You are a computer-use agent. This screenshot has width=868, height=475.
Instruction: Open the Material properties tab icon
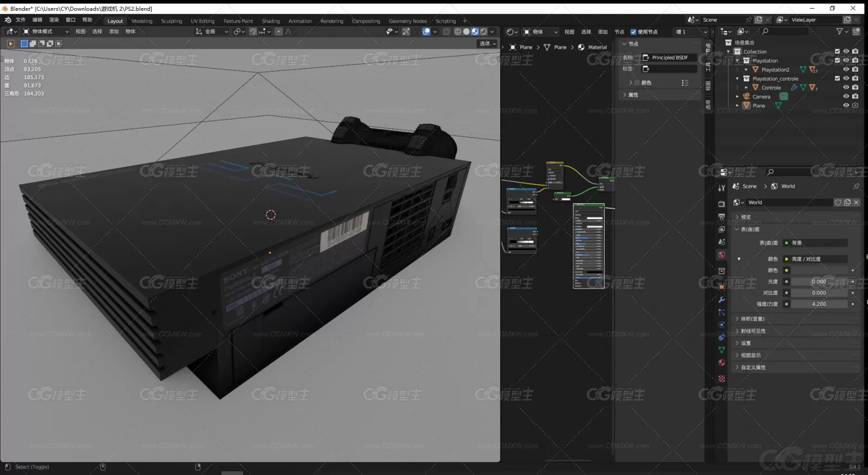point(722,363)
